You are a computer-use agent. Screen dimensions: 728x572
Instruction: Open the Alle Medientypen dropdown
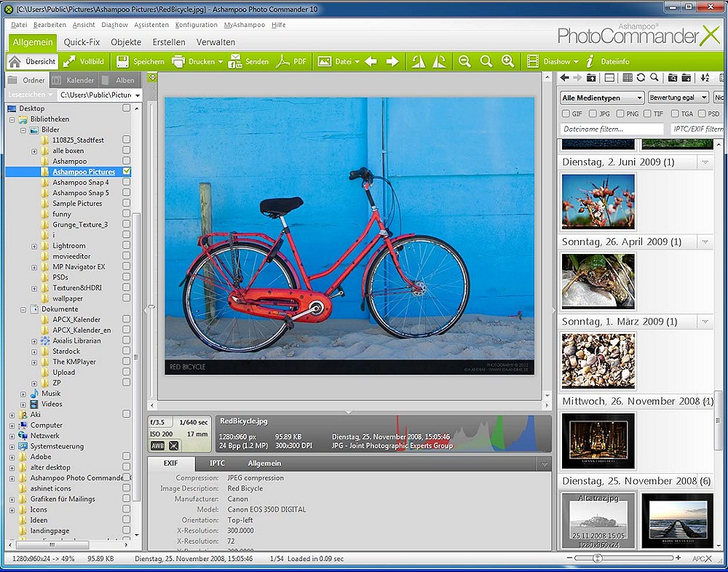pos(602,98)
